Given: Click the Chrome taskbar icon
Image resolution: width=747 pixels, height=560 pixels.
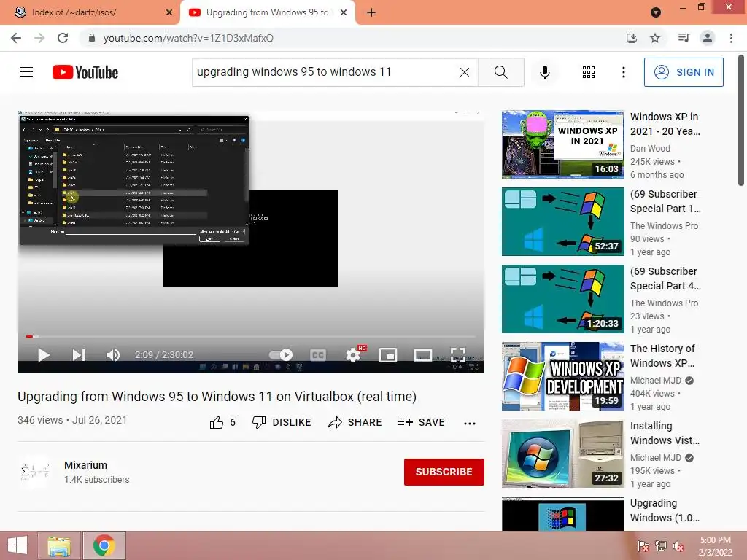Looking at the screenshot, I should click(104, 545).
